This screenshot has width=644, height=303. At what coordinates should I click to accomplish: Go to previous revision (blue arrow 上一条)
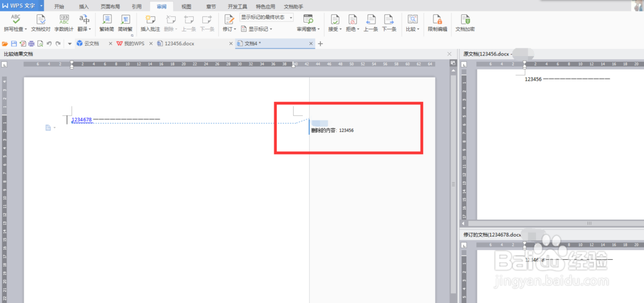point(371,19)
